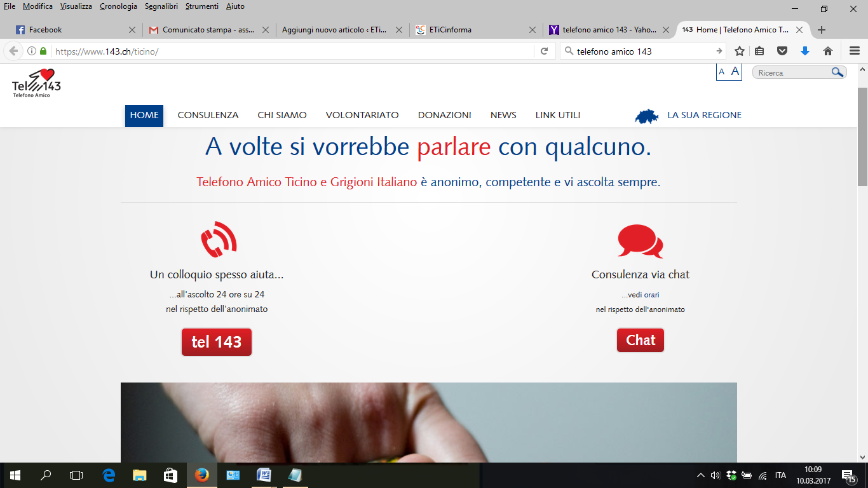868x488 pixels.
Task: Close the ETiCinforma tab
Action: (532, 30)
